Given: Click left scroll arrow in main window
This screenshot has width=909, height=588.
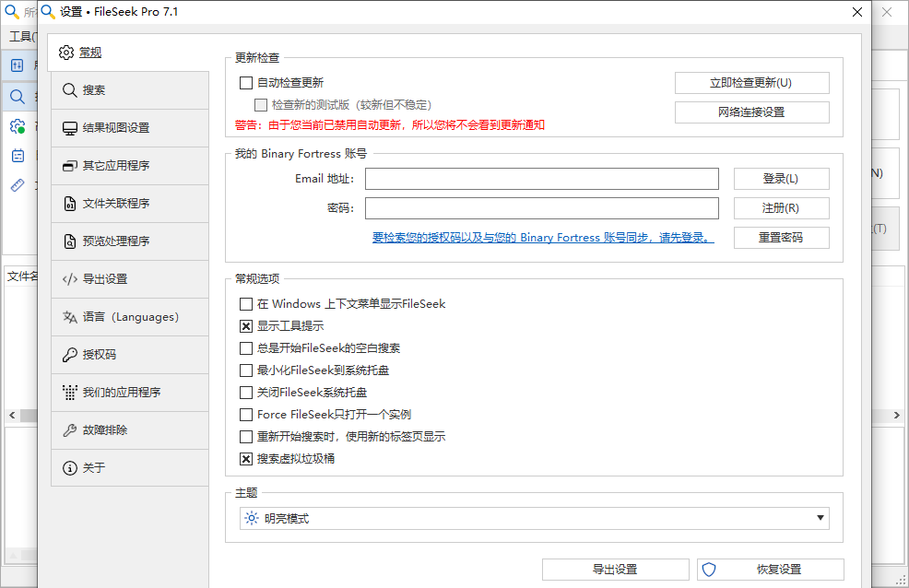Looking at the screenshot, I should point(12,416).
